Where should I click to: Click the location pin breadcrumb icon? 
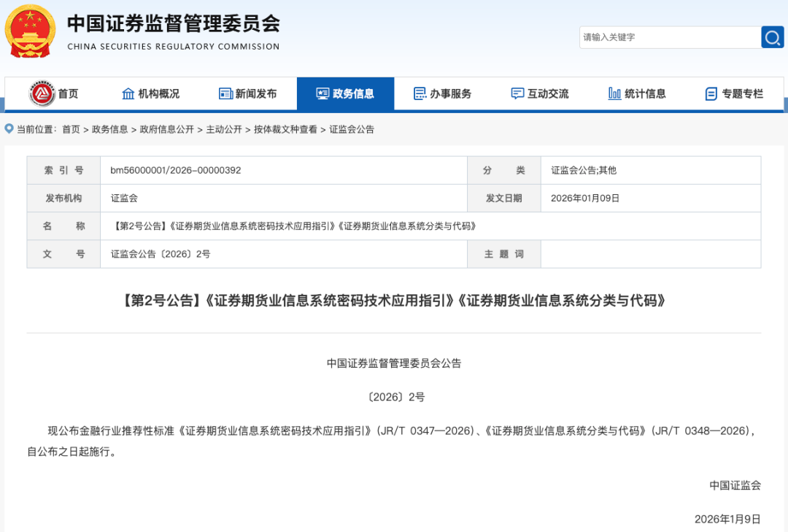pyautogui.click(x=9, y=129)
